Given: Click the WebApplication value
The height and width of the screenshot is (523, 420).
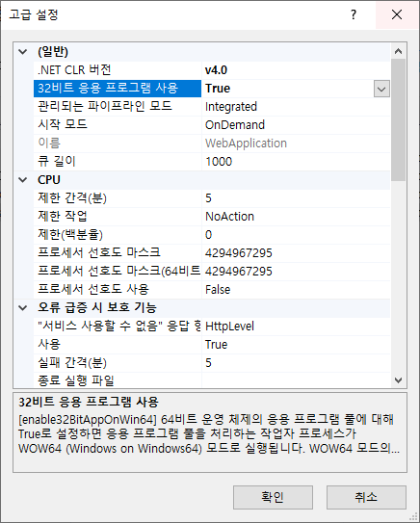Looking at the screenshot, I should tap(247, 144).
